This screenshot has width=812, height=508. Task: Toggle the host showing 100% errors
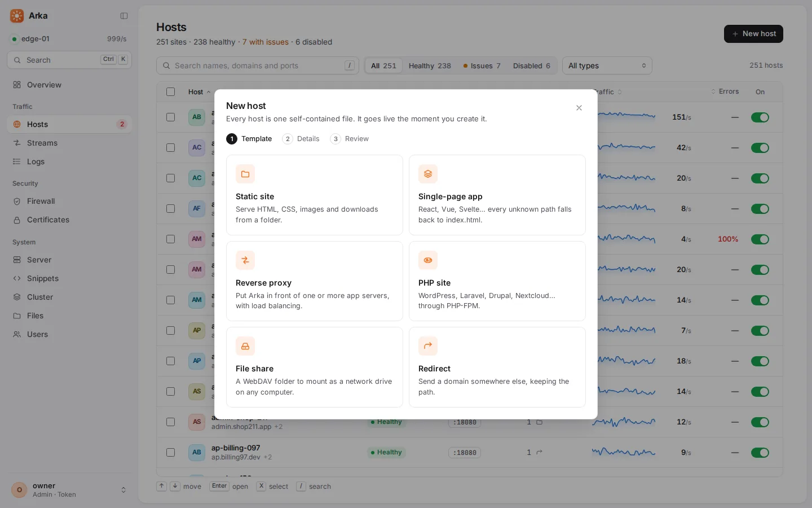tap(760, 239)
